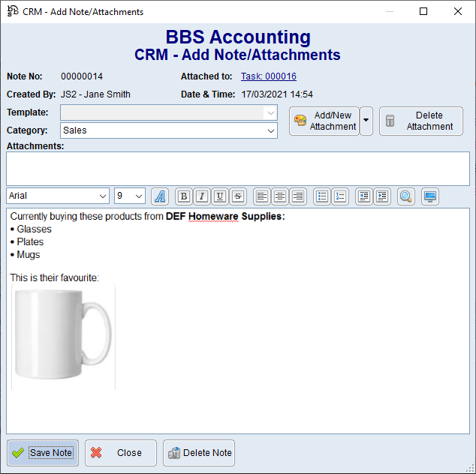Screen dimensions: 476x474
Task: Toggle bold formatting
Action: 183,196
